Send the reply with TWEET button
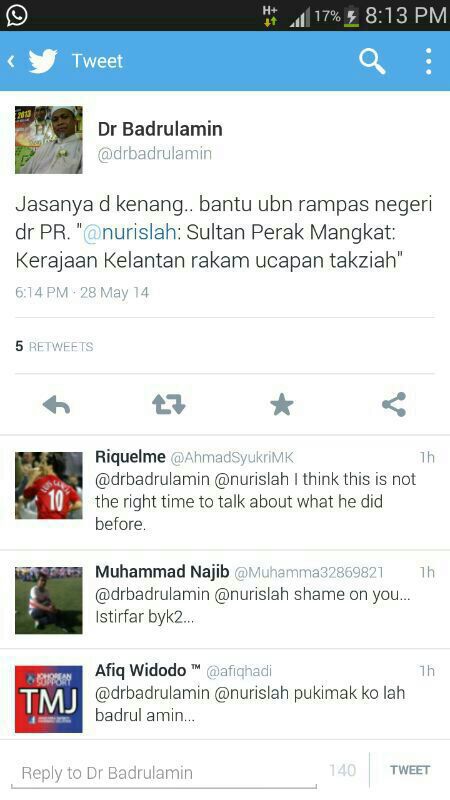This screenshot has width=450, height=800. pos(410,770)
